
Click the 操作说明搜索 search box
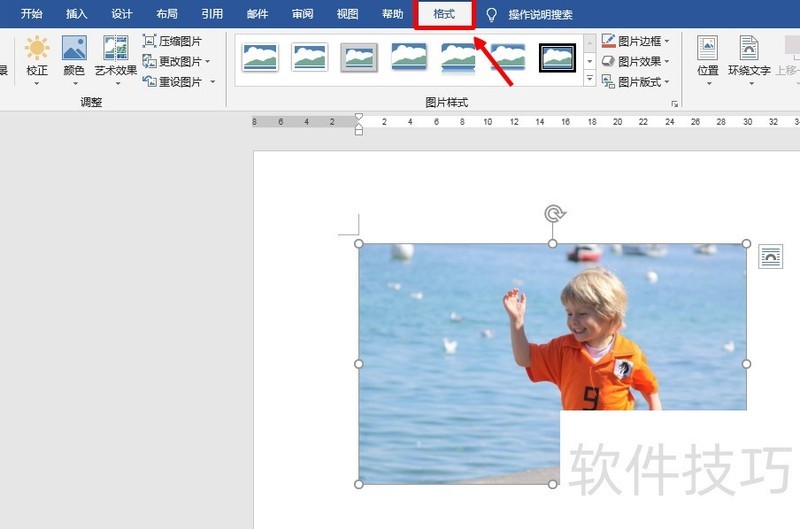(x=540, y=15)
